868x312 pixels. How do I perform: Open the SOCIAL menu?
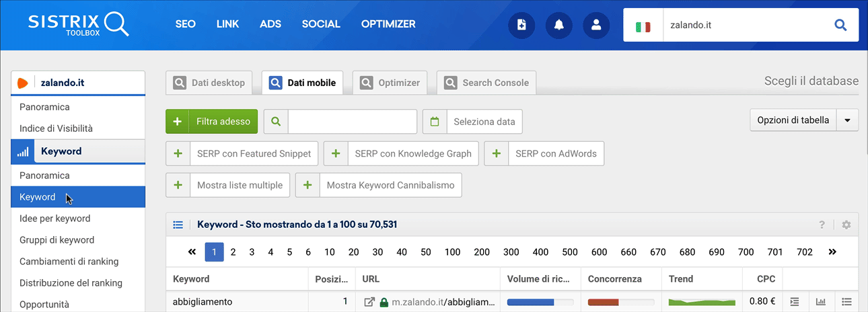321,24
